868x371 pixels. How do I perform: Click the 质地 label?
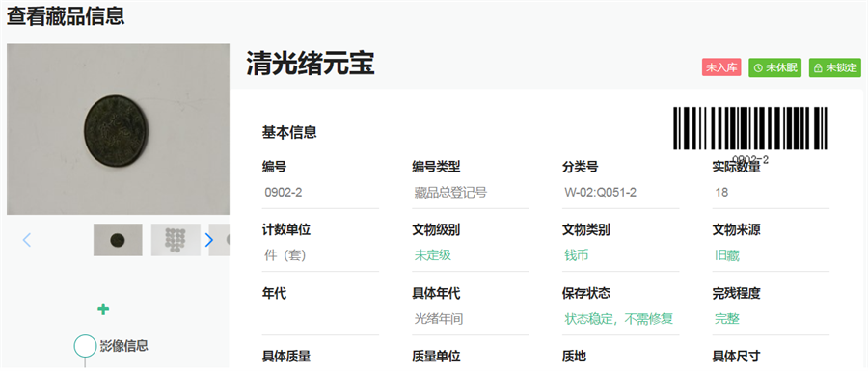click(574, 357)
